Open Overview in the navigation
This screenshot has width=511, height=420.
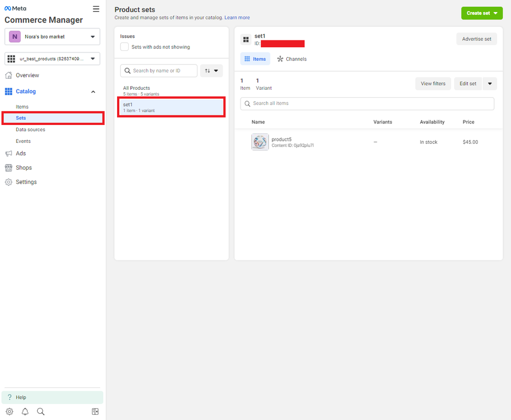tap(27, 75)
